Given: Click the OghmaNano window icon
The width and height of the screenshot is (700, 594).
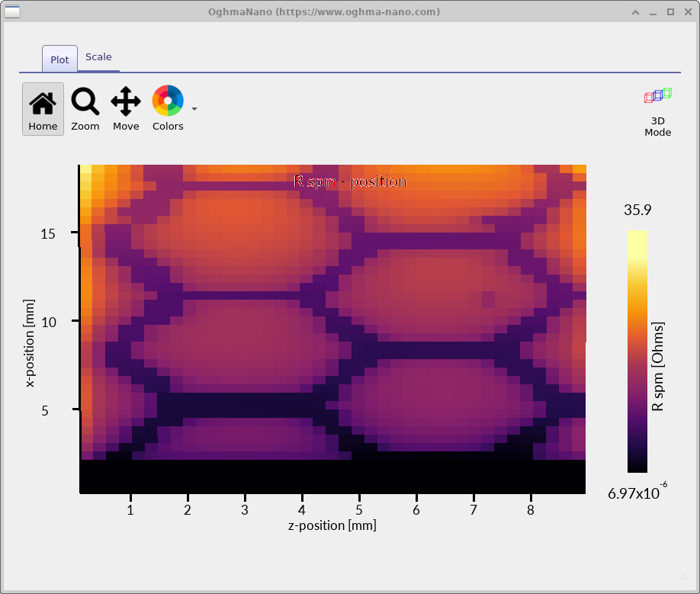Looking at the screenshot, I should pyautogui.click(x=12, y=11).
